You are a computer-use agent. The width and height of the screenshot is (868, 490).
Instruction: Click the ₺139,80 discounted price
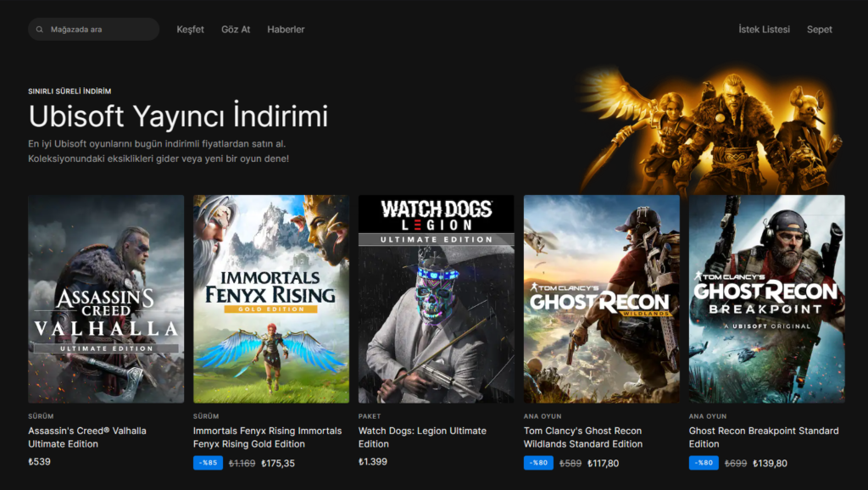tap(770, 464)
